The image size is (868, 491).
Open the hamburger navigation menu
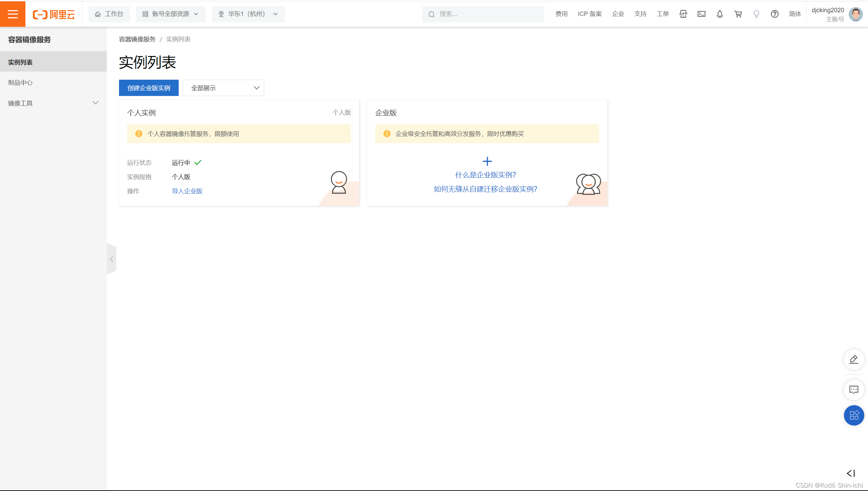[13, 14]
